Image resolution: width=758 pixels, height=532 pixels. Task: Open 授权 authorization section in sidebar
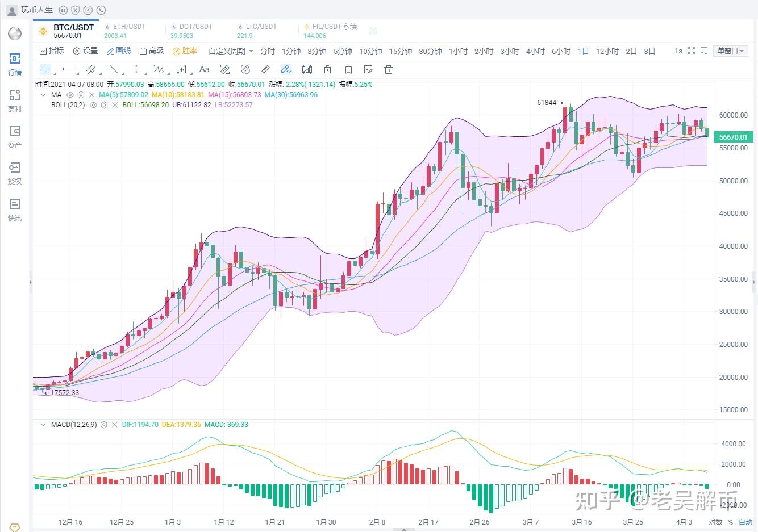15,173
